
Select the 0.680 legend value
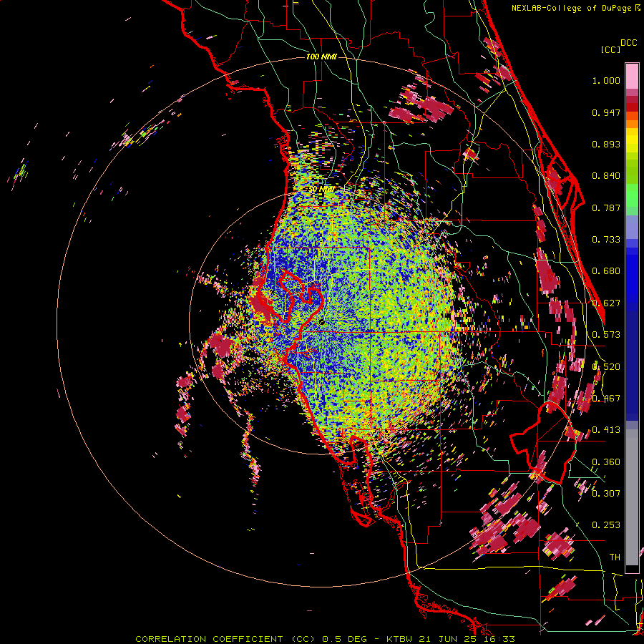point(606,271)
